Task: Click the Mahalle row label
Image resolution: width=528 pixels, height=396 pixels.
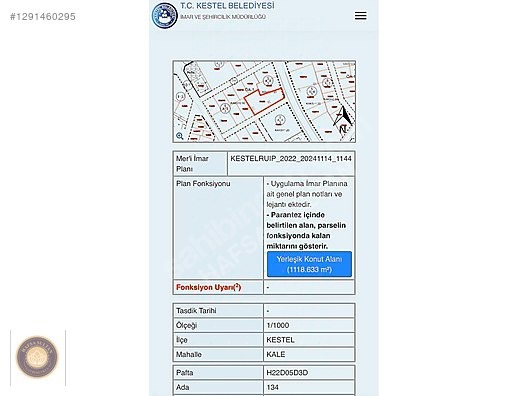Action: click(189, 355)
